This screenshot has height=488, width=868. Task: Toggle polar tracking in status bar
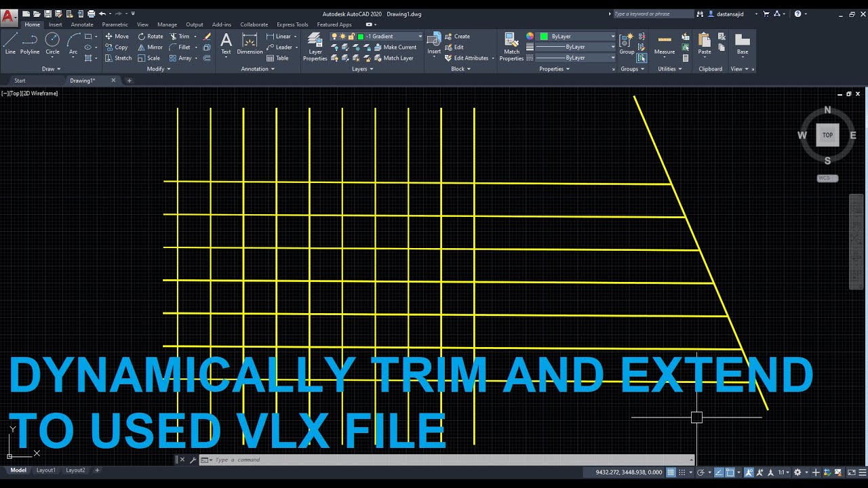coord(701,472)
